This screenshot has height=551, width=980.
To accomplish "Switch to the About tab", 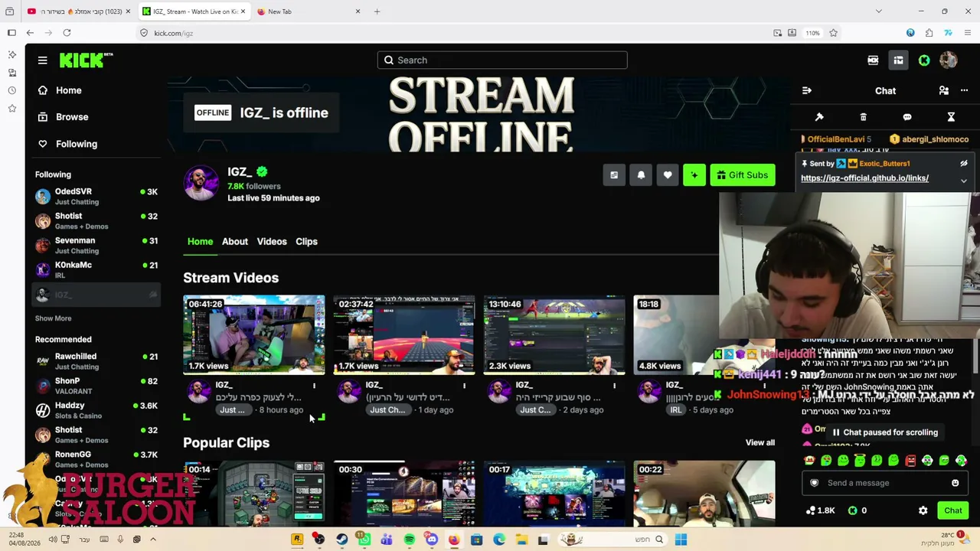I will (x=235, y=242).
